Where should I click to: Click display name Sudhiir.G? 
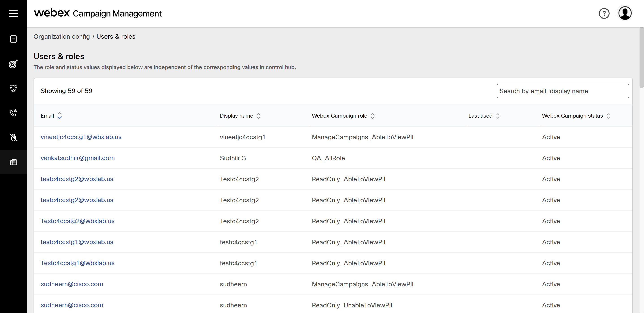click(233, 158)
